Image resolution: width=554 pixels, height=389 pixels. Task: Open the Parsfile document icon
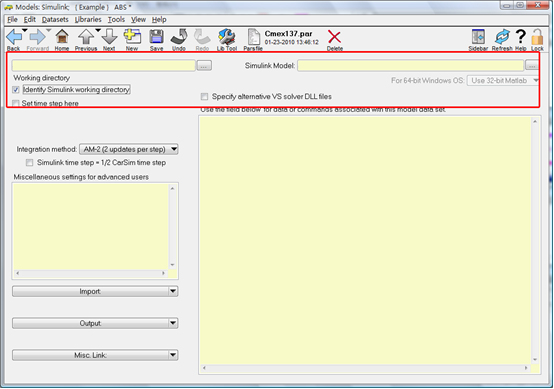click(x=253, y=37)
